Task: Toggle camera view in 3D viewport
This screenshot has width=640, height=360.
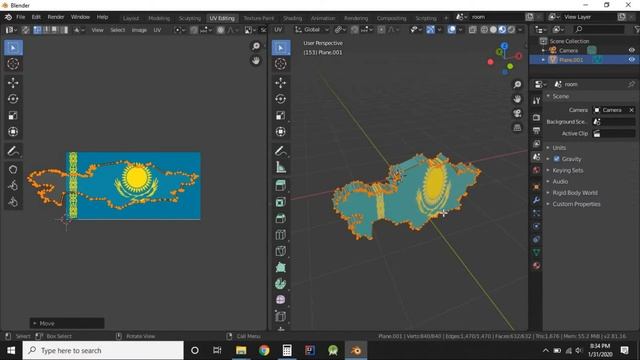Action: click(x=518, y=113)
